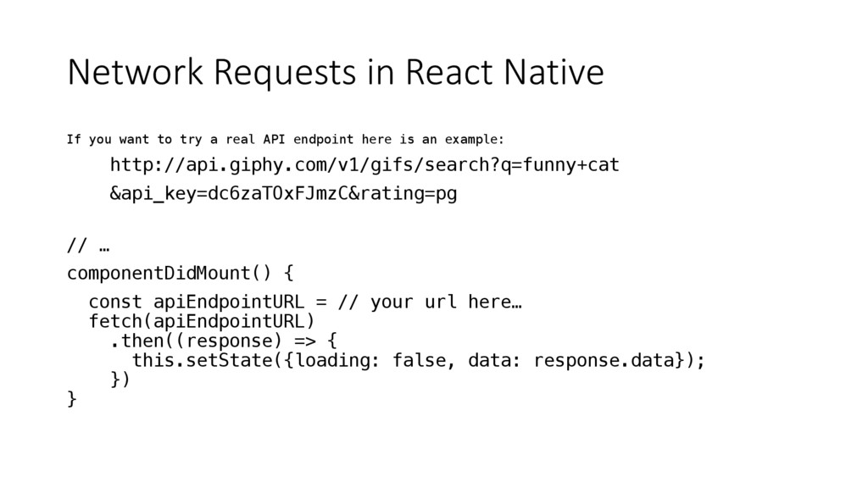Click the giphy URL line starting with http://api.giphy.com
Screen dimensions: 868x488
364,165
